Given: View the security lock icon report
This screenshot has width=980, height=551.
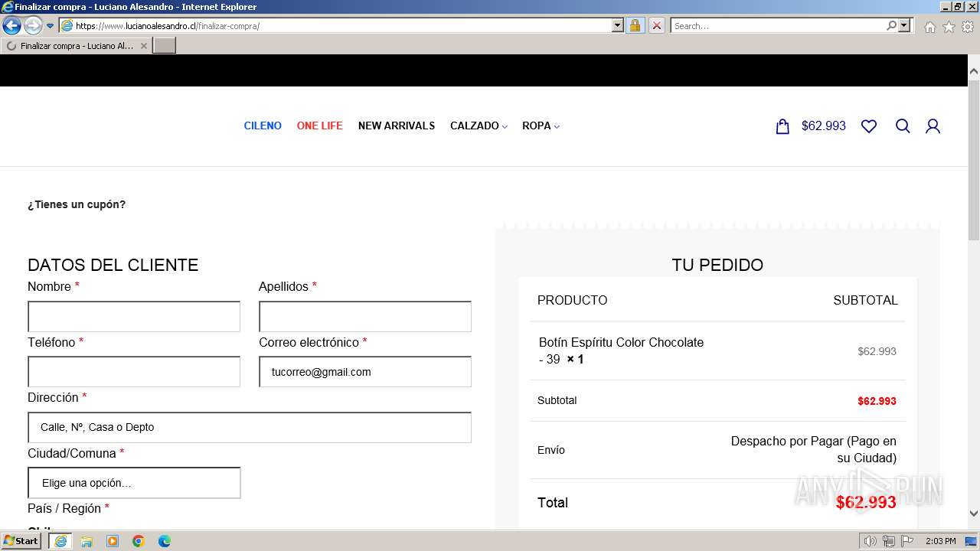Looking at the screenshot, I should pos(635,25).
